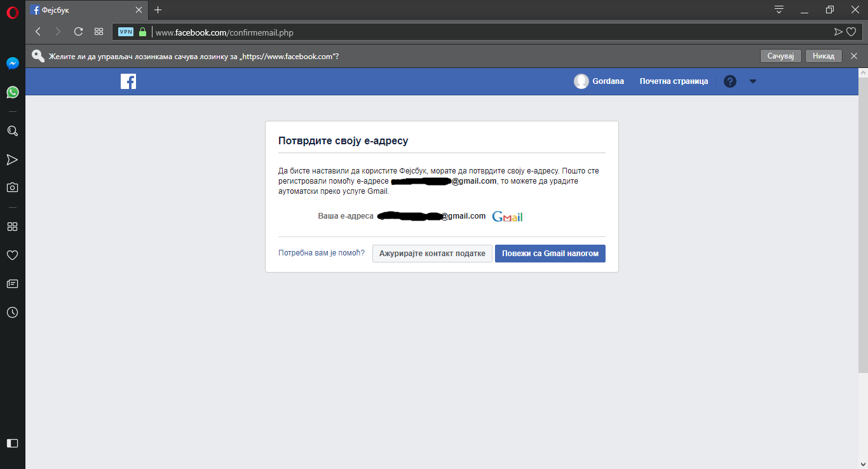Viewport: 868px width, 469px height.
Task: Click the Потребна вам је помоћ? link
Action: (x=322, y=253)
